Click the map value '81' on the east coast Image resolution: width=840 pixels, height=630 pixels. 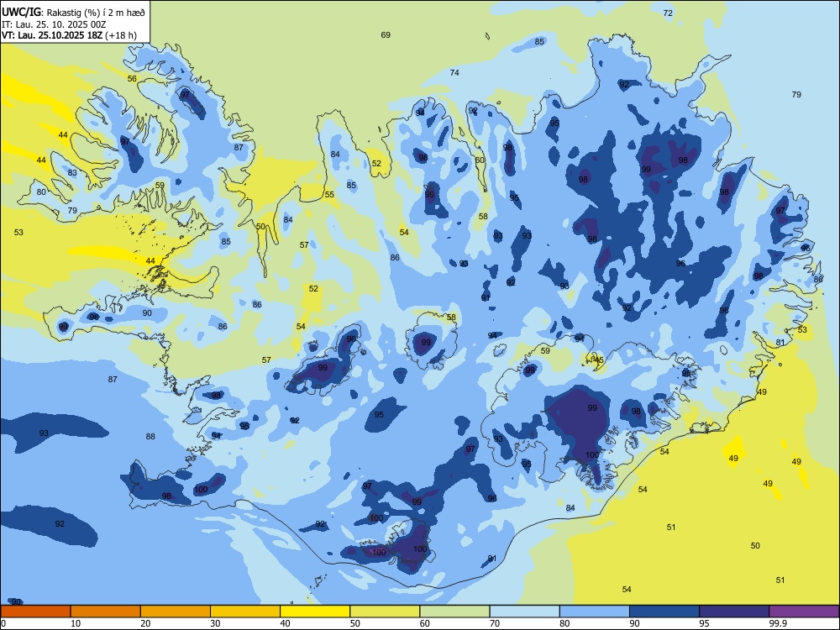(780, 343)
